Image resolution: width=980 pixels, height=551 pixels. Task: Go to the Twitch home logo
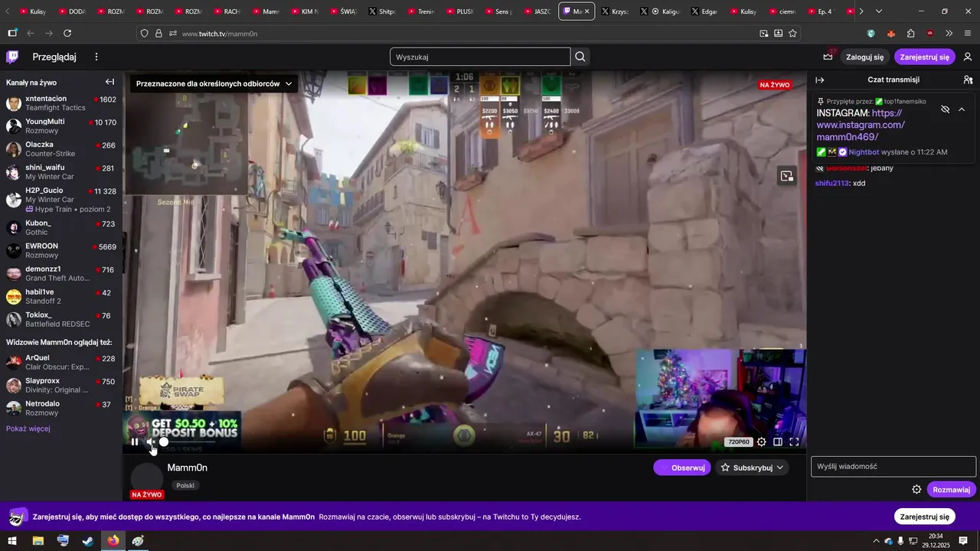click(12, 57)
